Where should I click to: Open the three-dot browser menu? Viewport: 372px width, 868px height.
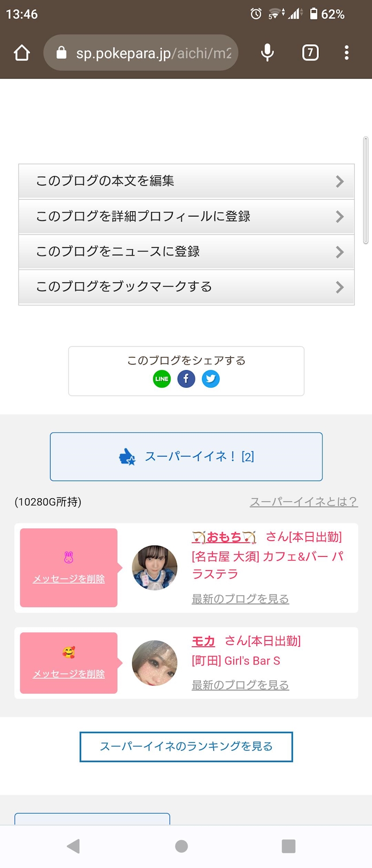(346, 53)
